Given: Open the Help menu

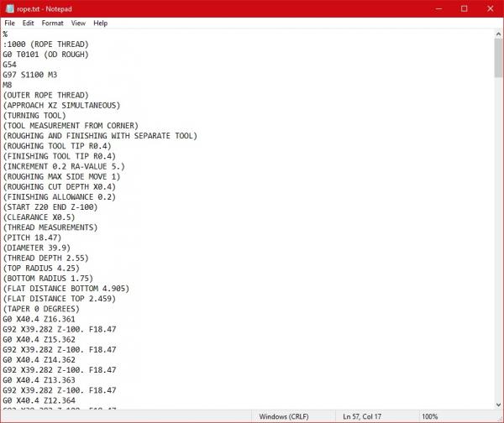Looking at the screenshot, I should [101, 23].
